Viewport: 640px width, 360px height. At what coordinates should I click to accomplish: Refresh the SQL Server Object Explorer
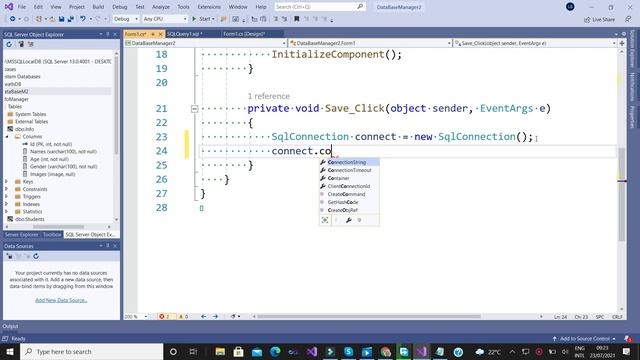click(x=9, y=44)
